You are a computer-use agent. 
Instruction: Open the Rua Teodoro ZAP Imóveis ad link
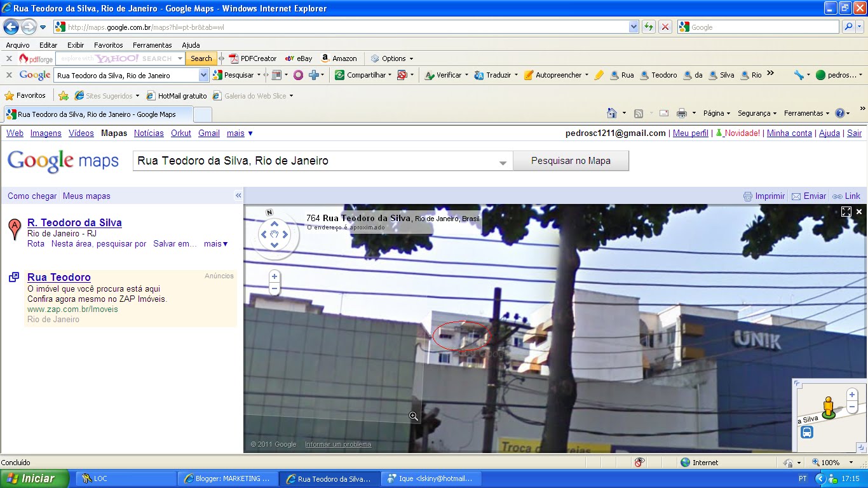(x=58, y=277)
